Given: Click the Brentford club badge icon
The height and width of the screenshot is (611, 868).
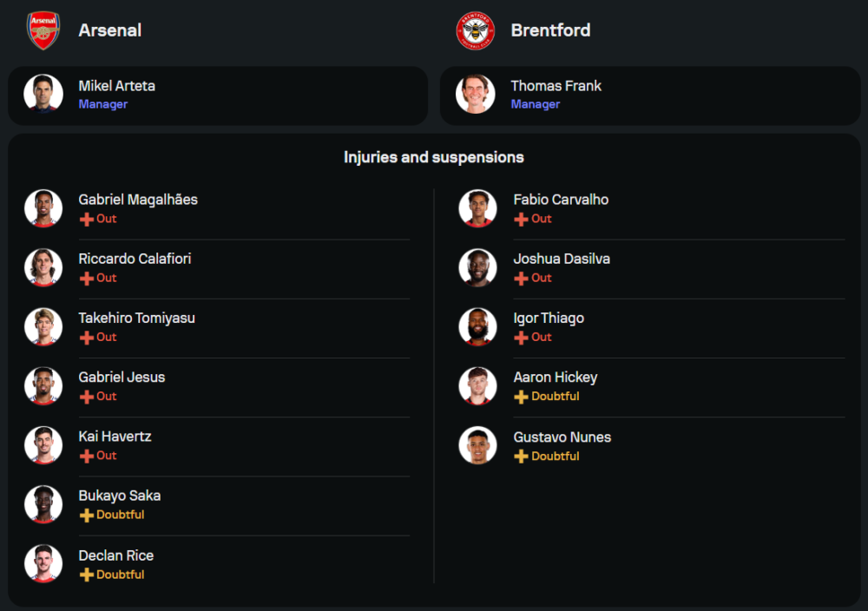Looking at the screenshot, I should coord(476,30).
